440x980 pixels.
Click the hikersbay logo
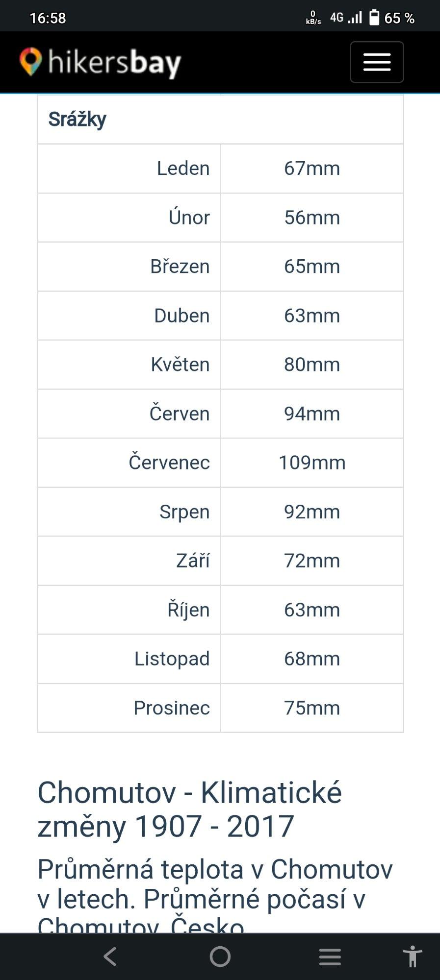[101, 63]
